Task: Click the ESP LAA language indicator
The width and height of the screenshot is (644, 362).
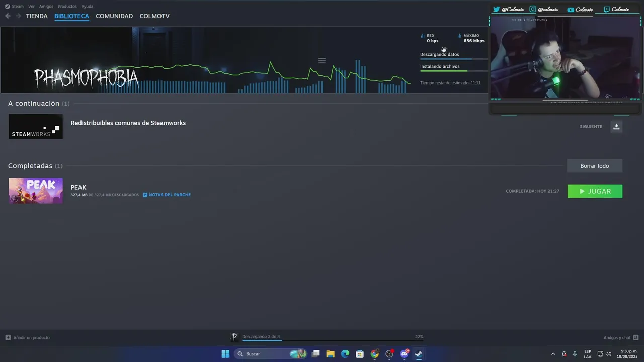Action: (588, 354)
